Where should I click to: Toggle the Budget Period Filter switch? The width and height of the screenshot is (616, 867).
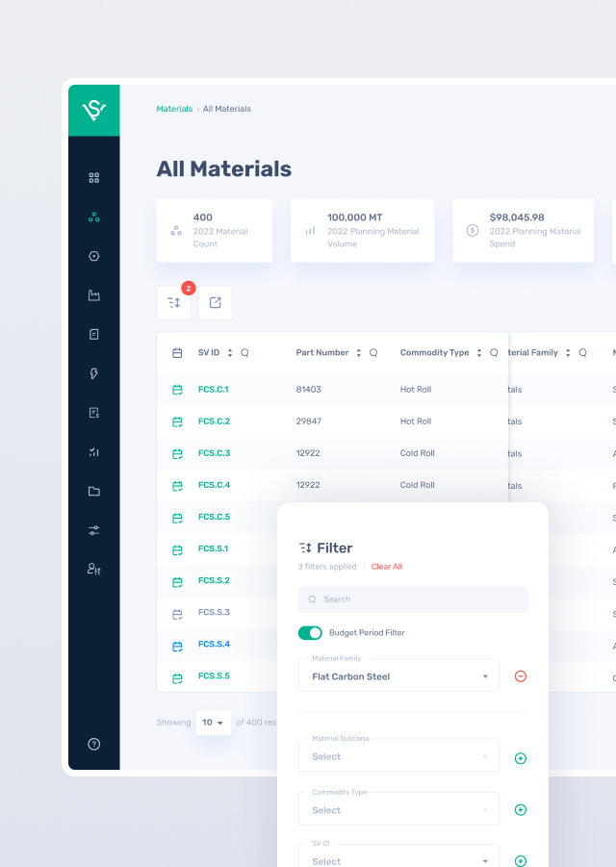pos(310,633)
